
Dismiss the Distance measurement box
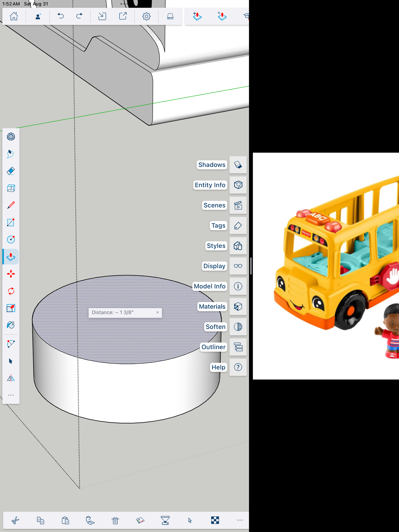coord(157,312)
